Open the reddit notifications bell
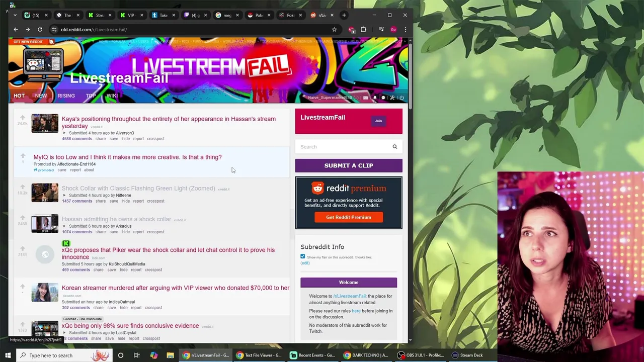 coord(375,98)
